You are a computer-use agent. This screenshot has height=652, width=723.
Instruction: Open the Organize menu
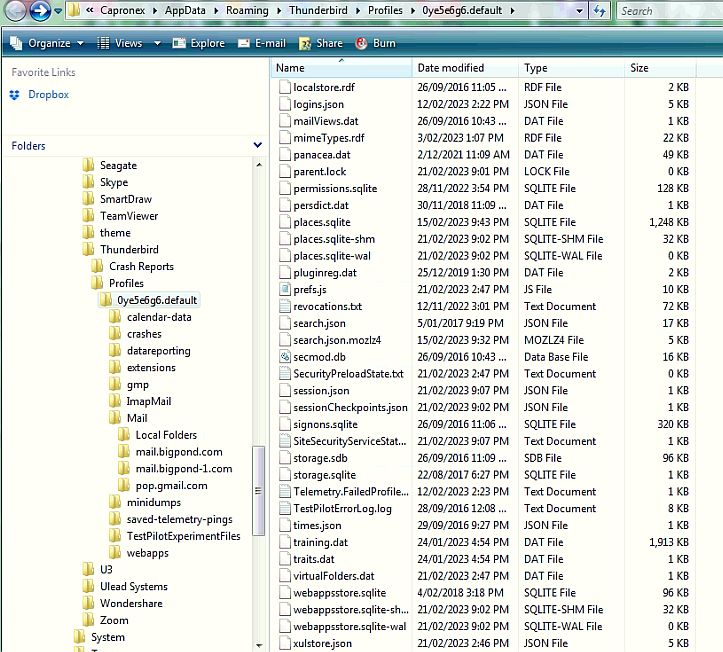47,43
